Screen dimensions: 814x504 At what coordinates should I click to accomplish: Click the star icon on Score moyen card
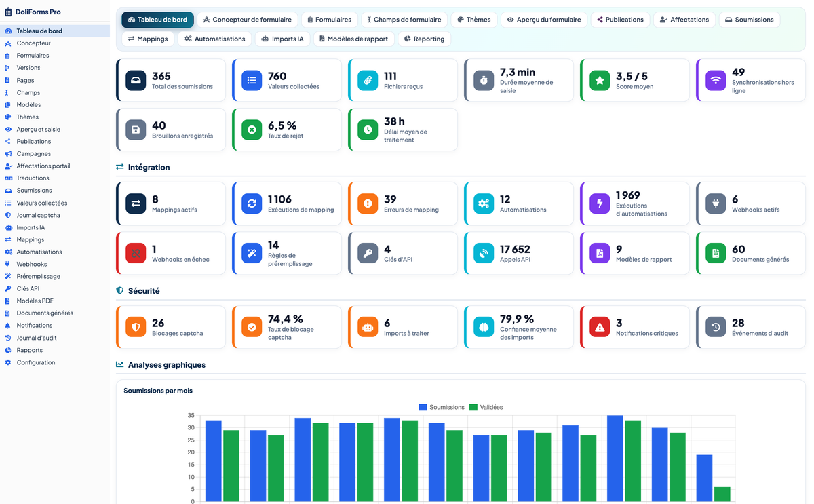point(600,80)
